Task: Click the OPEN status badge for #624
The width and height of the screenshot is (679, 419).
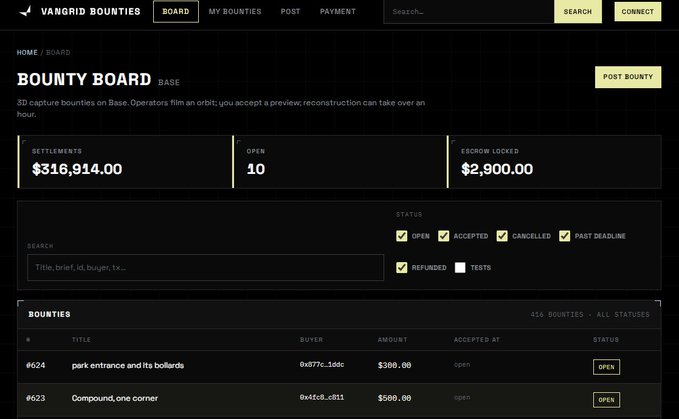Action: tap(606, 367)
